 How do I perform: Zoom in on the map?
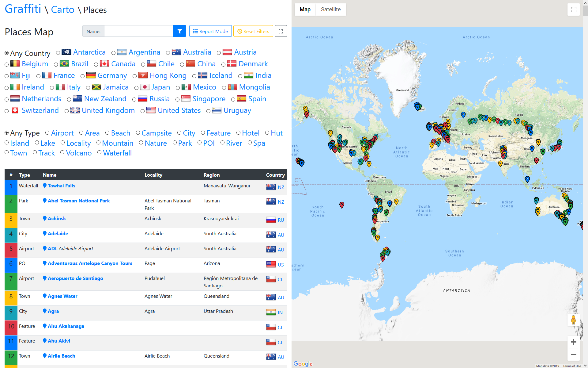tap(573, 342)
